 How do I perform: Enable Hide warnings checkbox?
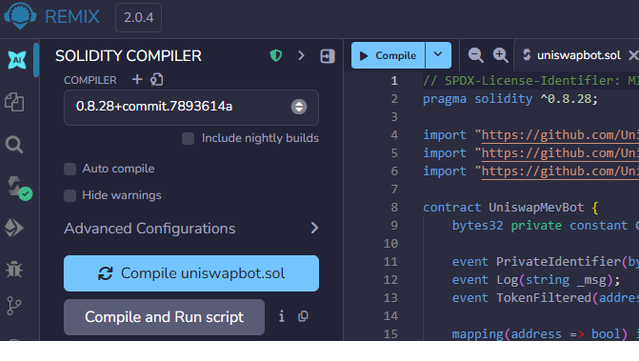tap(70, 196)
